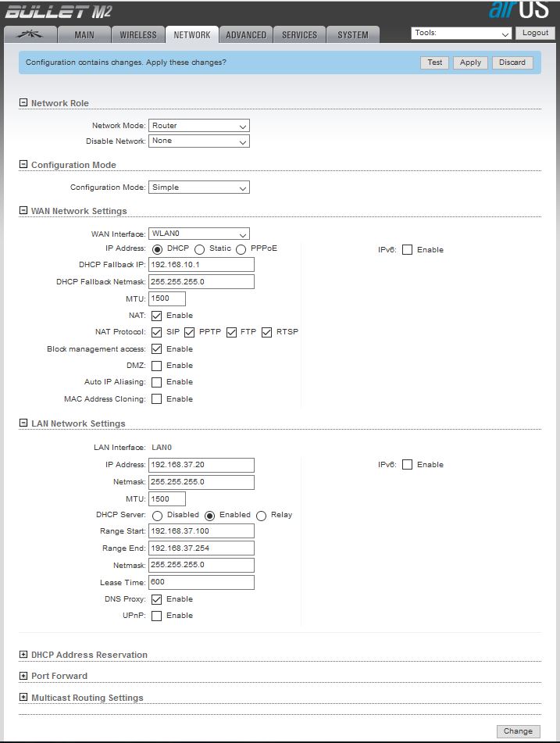
Task: Open the Tools dropdown menu
Action: [461, 34]
